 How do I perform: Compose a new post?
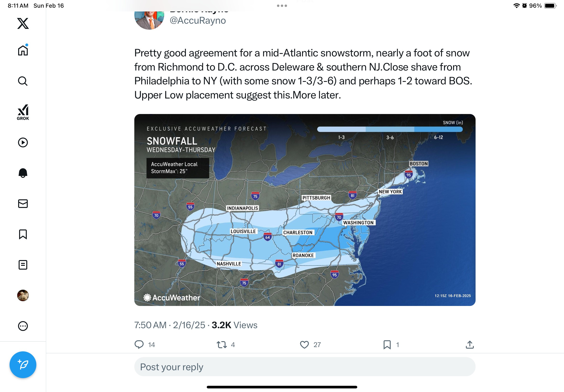click(23, 365)
